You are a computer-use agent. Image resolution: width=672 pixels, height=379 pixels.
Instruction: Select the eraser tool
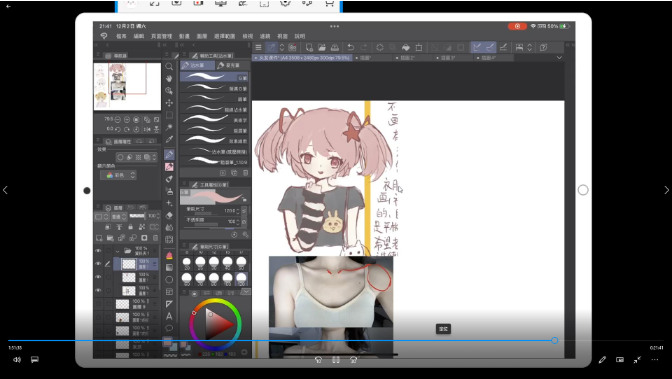click(169, 215)
